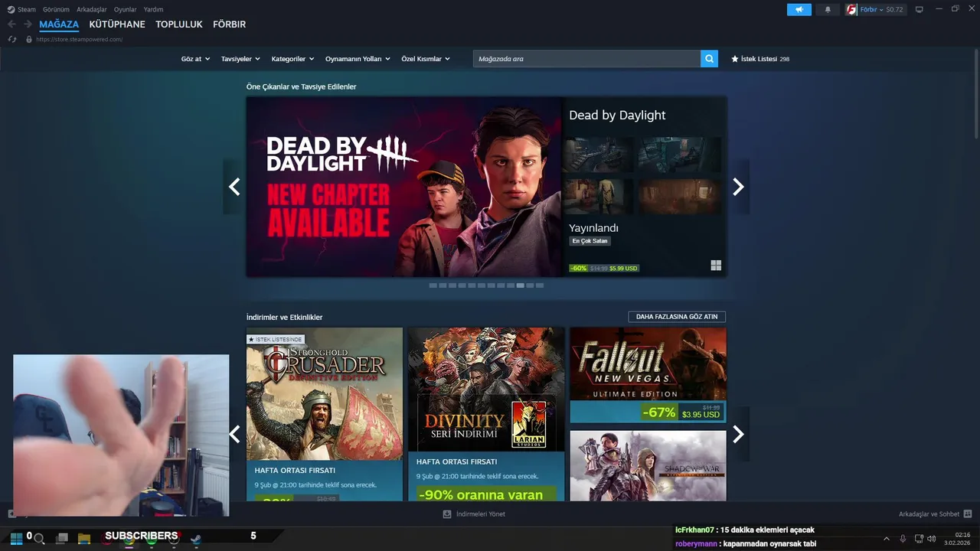Show previous featured game in top carousel
This screenshot has height=551, width=980.
pos(234,187)
